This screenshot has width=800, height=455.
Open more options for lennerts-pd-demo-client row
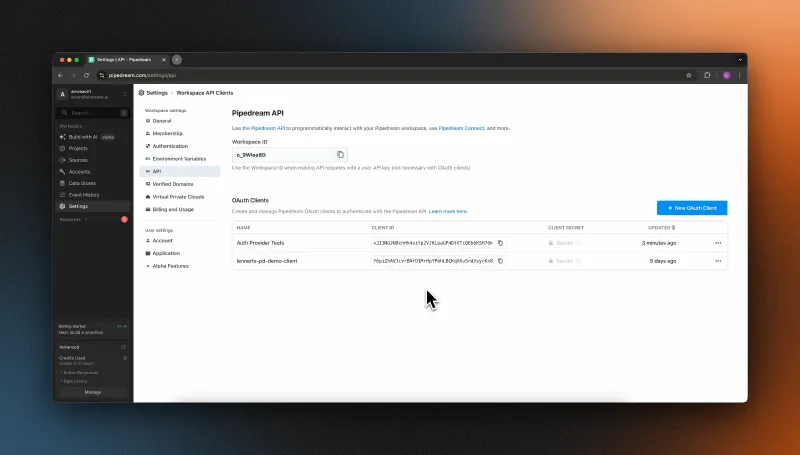click(717, 260)
